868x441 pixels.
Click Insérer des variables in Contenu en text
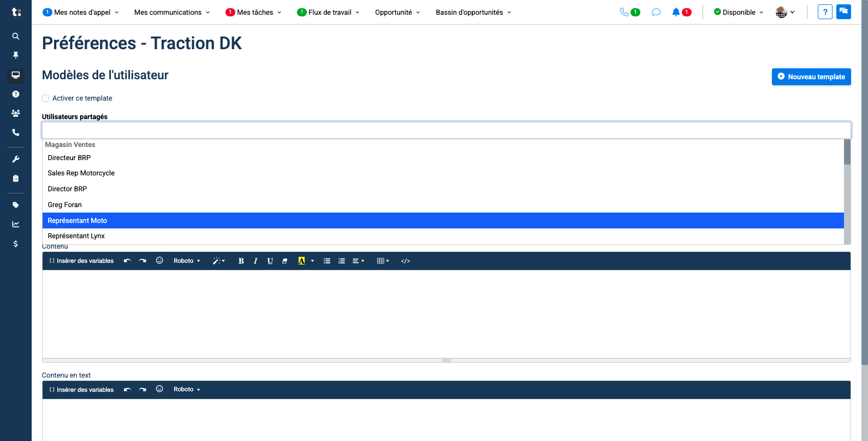point(82,390)
